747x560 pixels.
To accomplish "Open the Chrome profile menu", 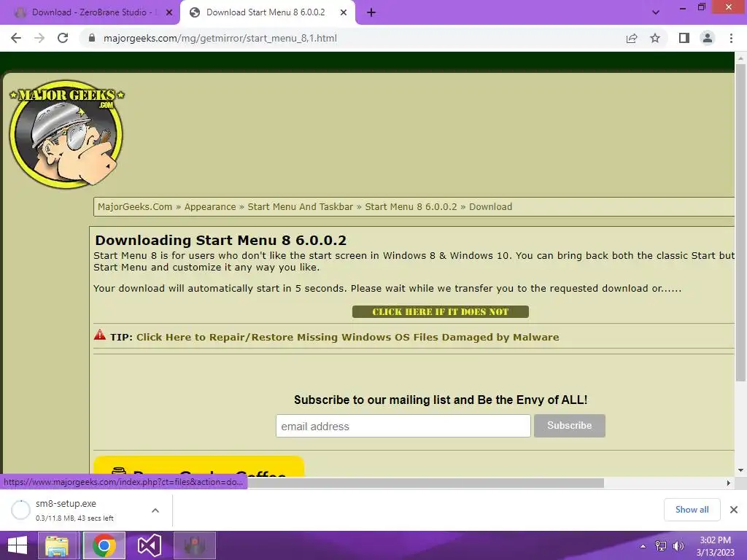I will (x=708, y=38).
